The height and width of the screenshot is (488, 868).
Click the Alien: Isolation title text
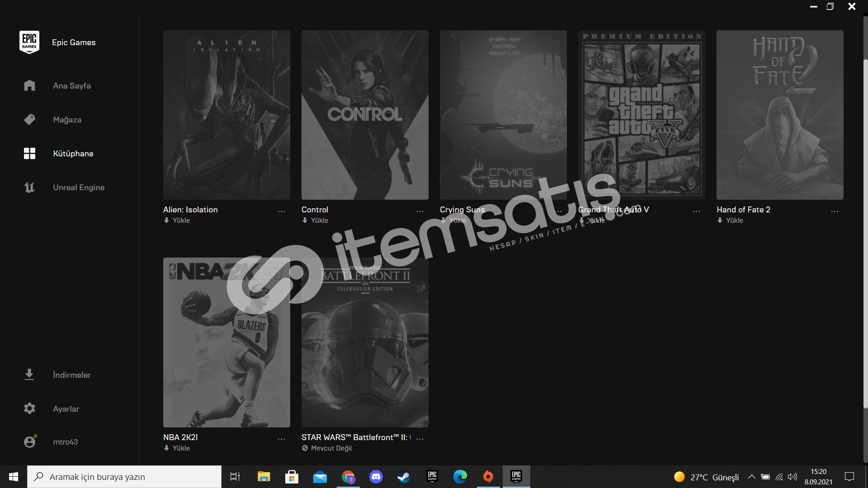pyautogui.click(x=190, y=210)
